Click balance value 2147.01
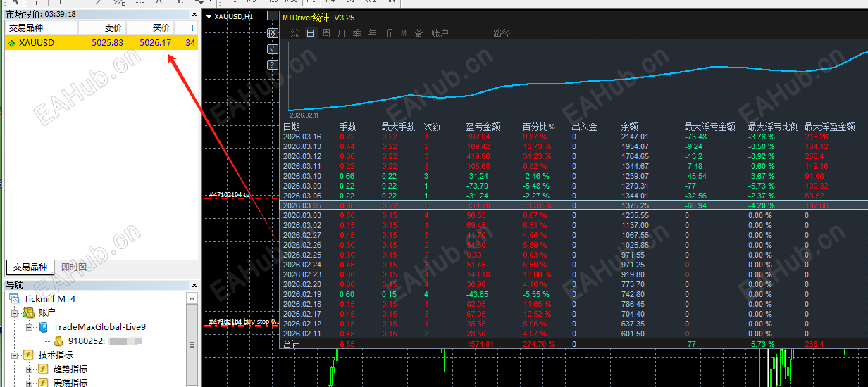868x387 pixels. click(x=635, y=137)
